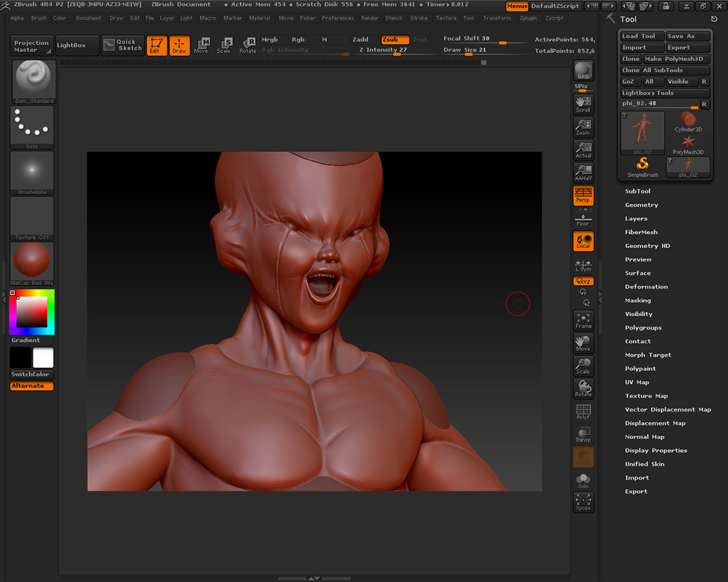Open the Brush menu
728x582 pixels.
pyautogui.click(x=38, y=18)
